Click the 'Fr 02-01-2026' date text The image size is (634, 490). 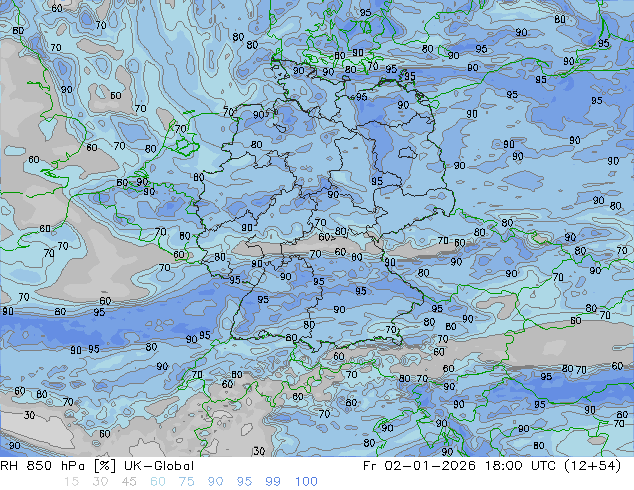tap(419, 466)
